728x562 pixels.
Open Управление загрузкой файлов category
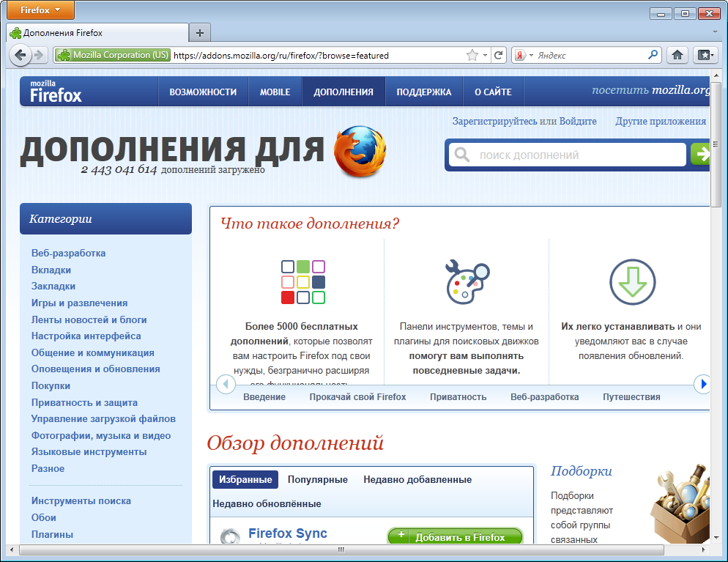(x=103, y=419)
